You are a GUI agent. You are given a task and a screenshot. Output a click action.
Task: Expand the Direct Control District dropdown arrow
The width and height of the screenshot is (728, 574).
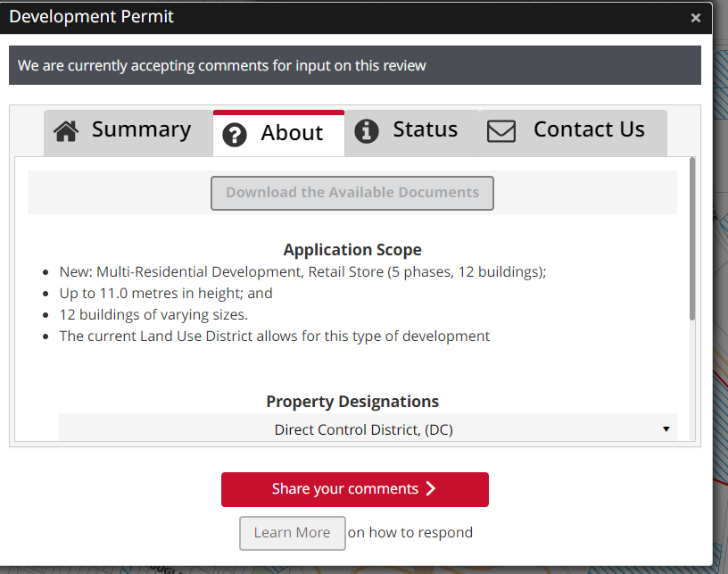pyautogui.click(x=666, y=429)
